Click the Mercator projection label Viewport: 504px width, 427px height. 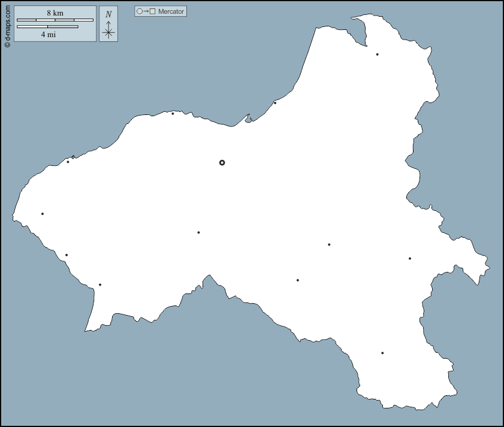point(171,11)
